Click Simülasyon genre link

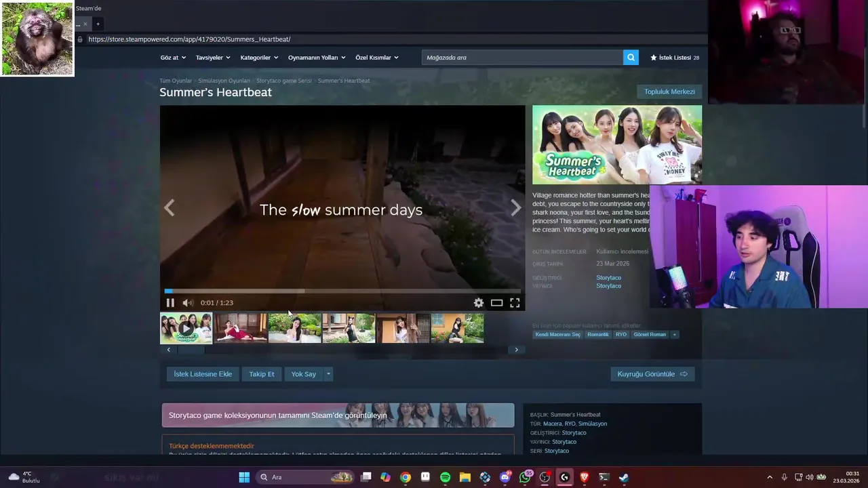click(593, 424)
